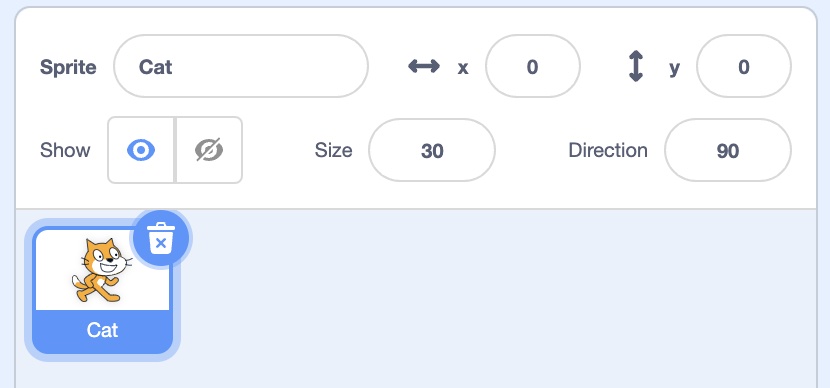Click the Show label text
This screenshot has height=388, width=830.
[x=65, y=150]
